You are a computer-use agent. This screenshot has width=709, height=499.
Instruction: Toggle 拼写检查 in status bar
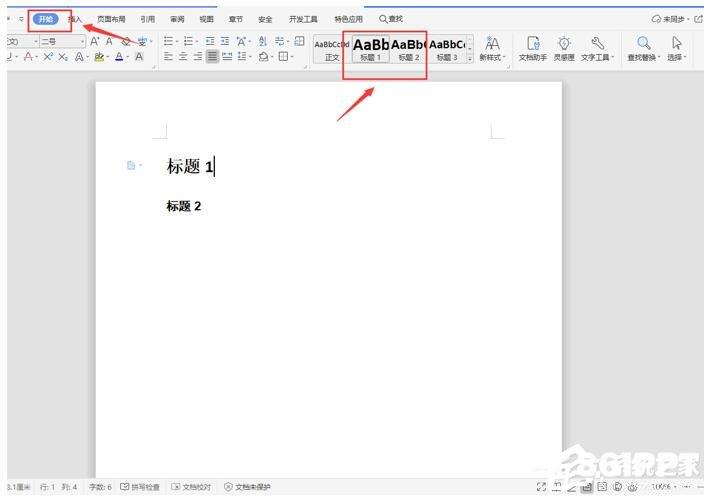140,487
